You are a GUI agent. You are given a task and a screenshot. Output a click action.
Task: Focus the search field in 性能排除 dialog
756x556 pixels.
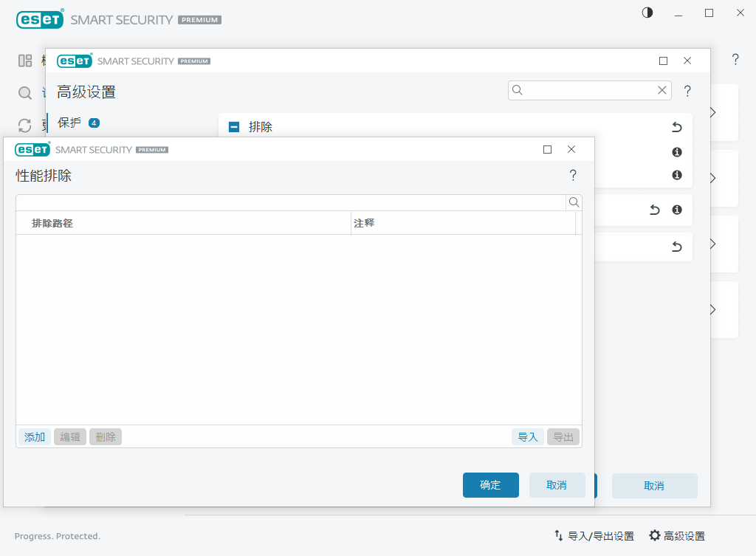(x=290, y=202)
